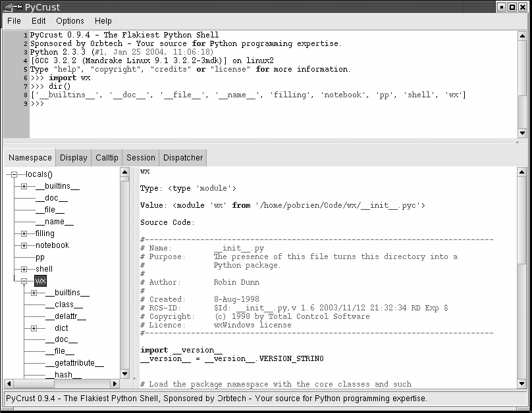Open the Session tab
The width and height of the screenshot is (532, 413).
click(x=141, y=158)
